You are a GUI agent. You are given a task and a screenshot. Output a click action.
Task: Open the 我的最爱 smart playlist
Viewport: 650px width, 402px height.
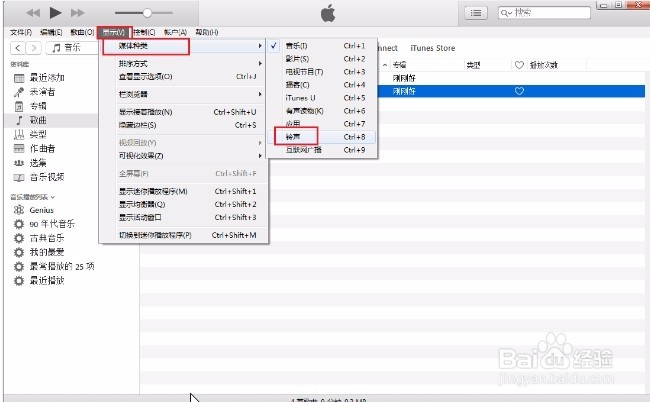click(47, 252)
